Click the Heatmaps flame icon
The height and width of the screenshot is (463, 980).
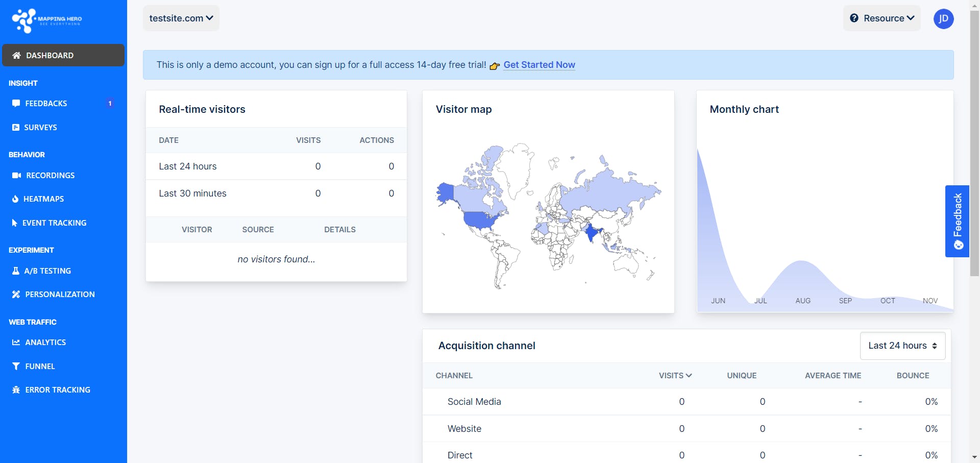point(15,199)
